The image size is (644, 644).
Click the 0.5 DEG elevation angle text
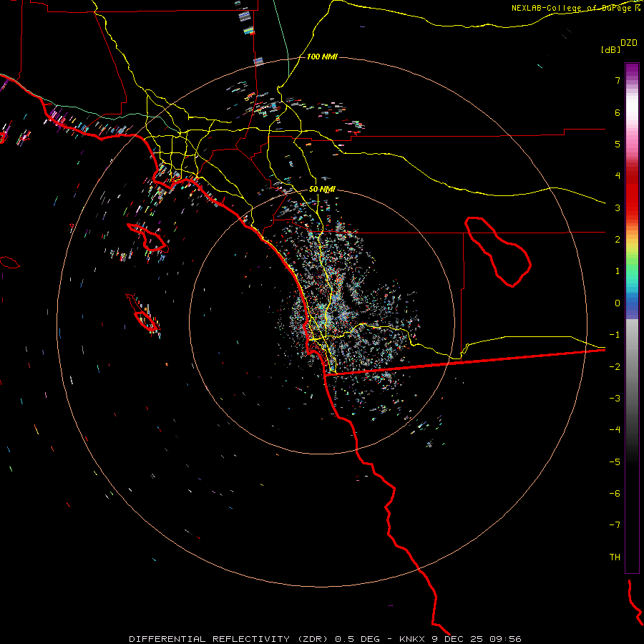click(358, 639)
